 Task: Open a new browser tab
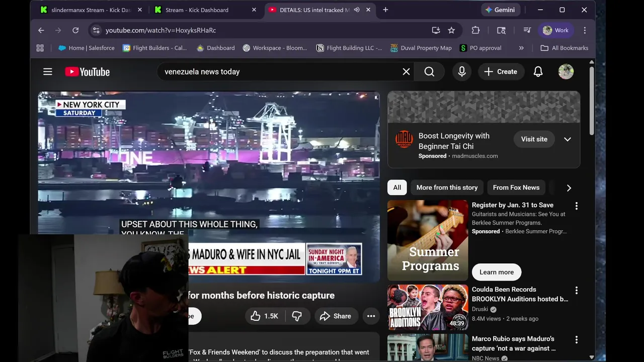click(x=385, y=10)
